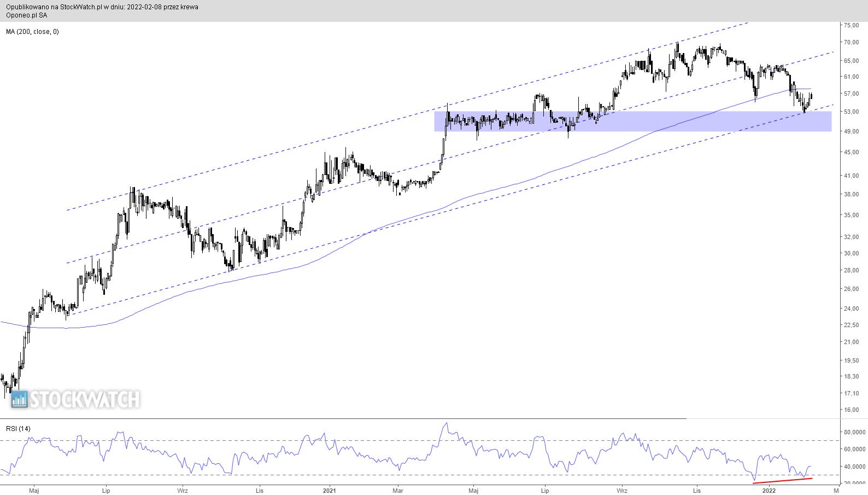Click the 45,00 price axis label
Viewport: 868px width, 495px height.
point(851,153)
